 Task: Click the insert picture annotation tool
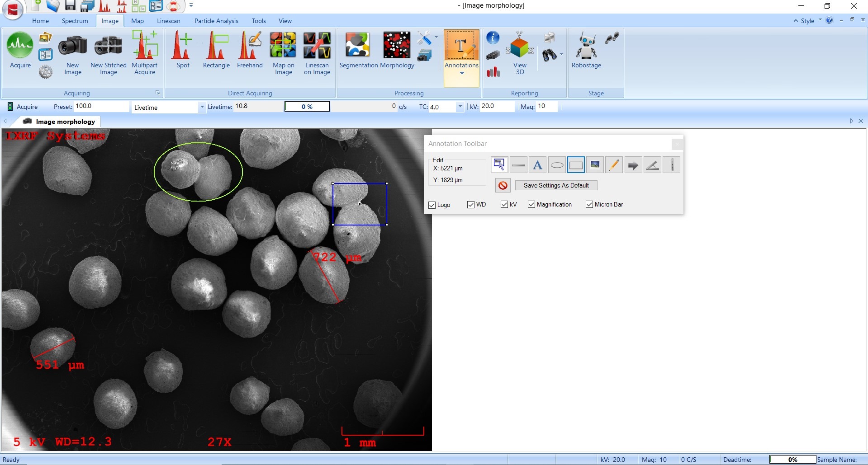pyautogui.click(x=595, y=165)
